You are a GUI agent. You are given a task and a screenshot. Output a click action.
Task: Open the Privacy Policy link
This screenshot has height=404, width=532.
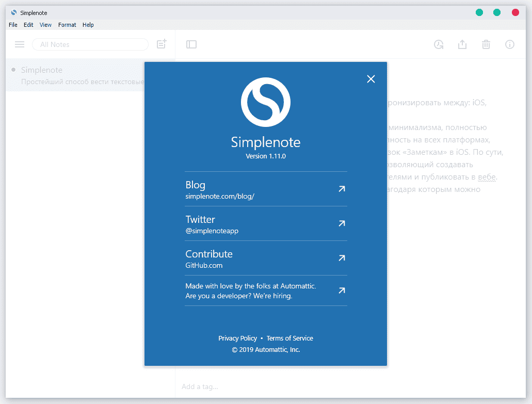(237, 338)
